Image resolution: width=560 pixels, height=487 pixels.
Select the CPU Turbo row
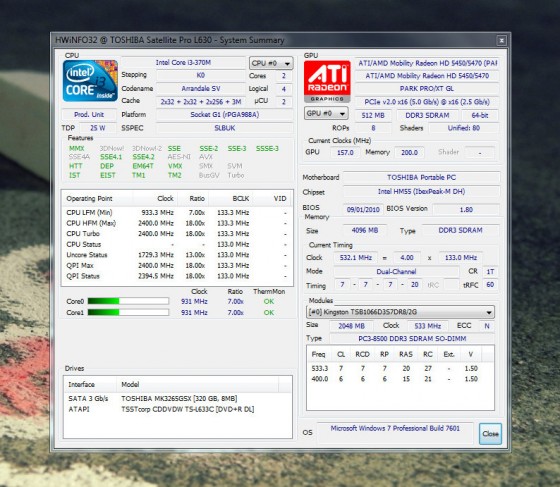pyautogui.click(x=177, y=234)
